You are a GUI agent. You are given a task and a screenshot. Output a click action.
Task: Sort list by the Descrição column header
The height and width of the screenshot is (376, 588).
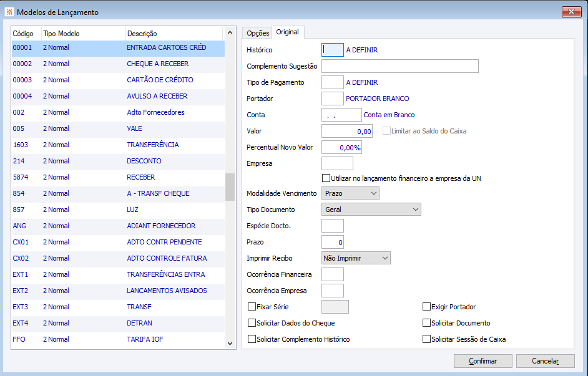pos(142,34)
